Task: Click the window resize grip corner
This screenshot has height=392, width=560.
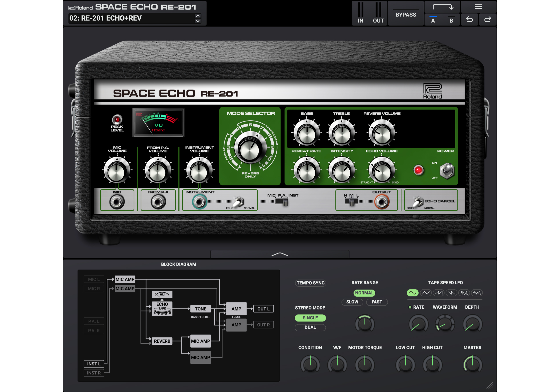Action: pos(490,385)
